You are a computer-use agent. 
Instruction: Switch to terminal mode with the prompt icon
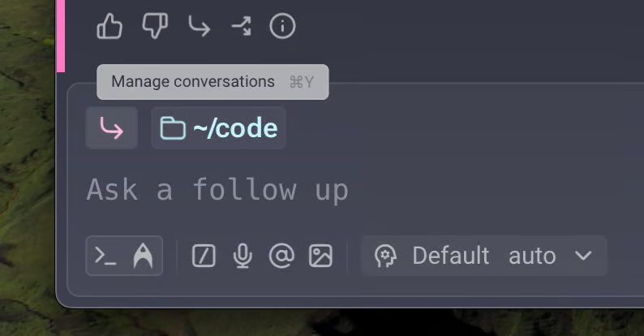[x=106, y=256]
